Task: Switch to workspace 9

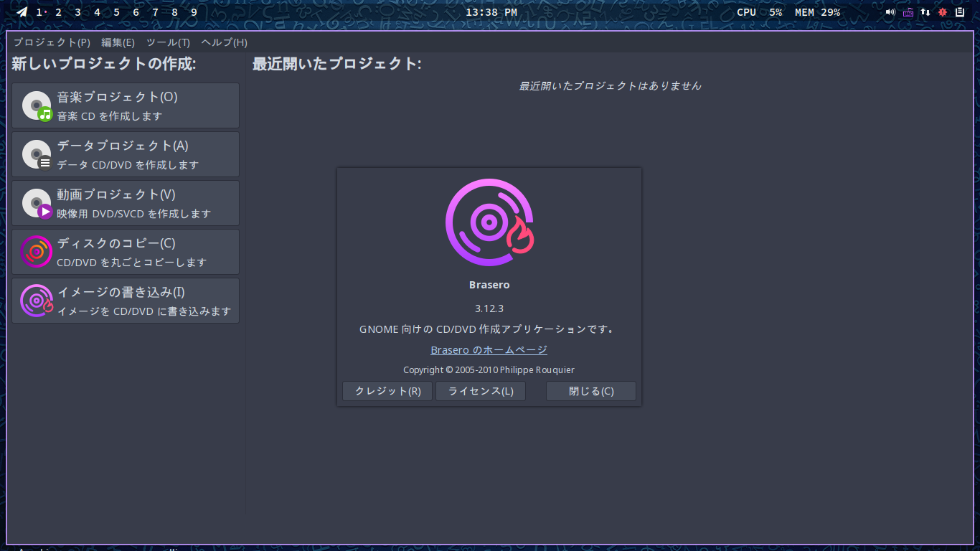Action: click(x=194, y=12)
